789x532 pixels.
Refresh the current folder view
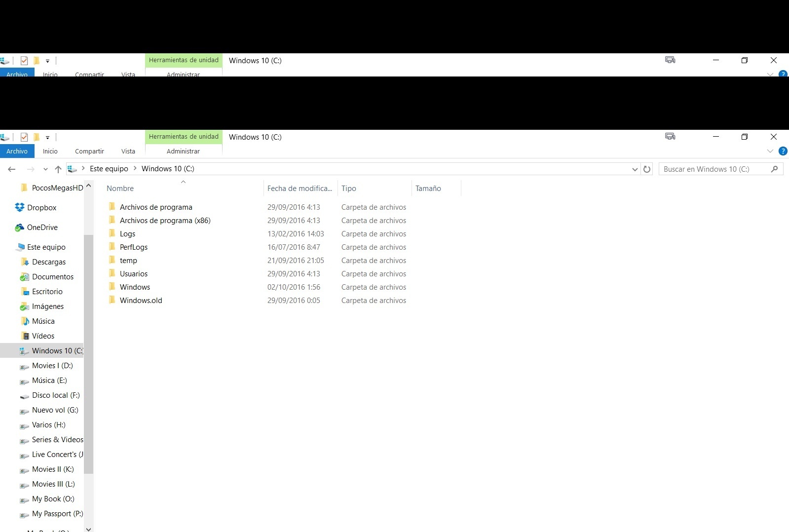point(647,169)
